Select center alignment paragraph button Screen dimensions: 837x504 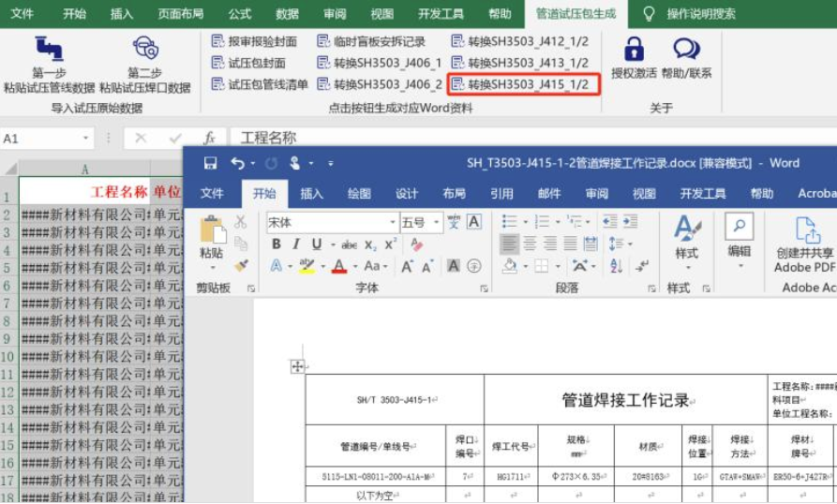point(530,244)
